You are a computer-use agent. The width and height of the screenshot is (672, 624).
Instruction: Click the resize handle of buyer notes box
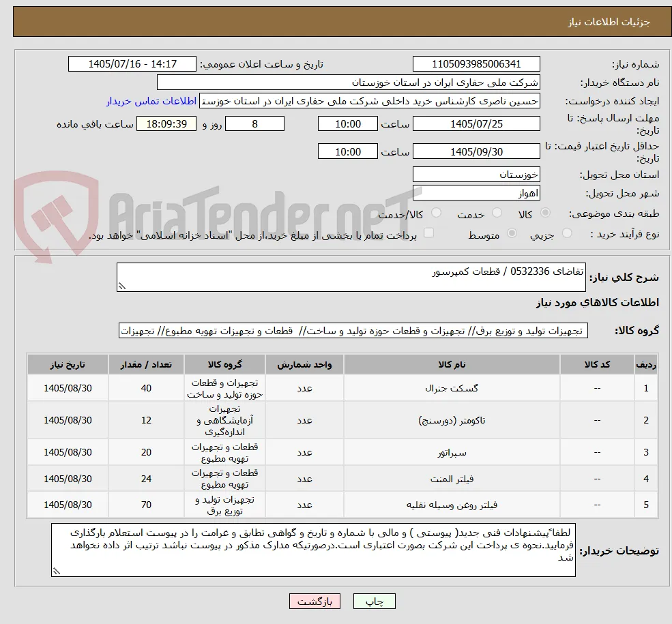56,571
